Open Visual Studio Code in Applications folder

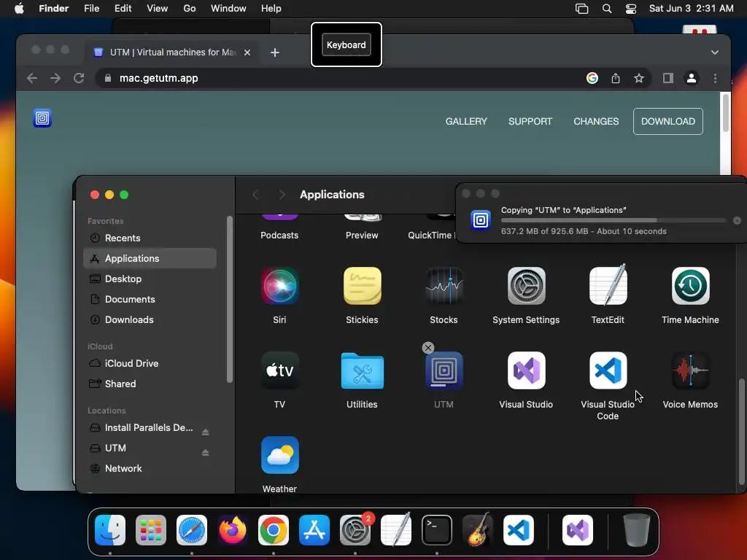(x=608, y=370)
